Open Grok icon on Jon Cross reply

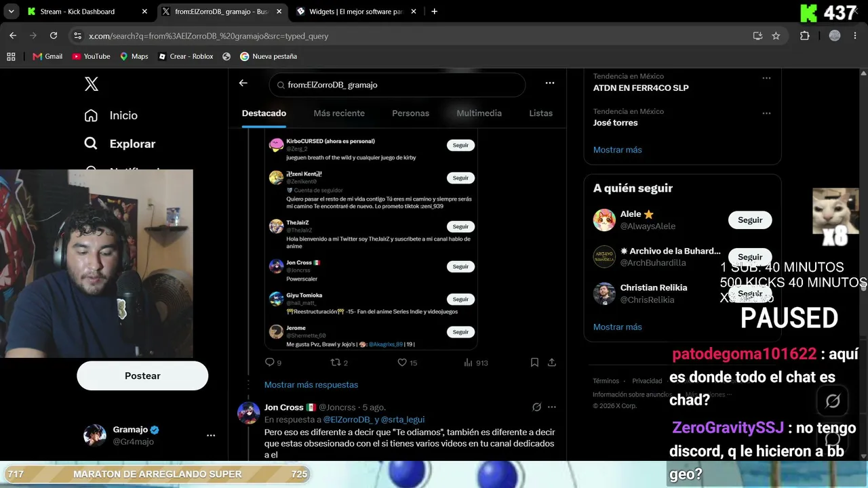[536, 407]
